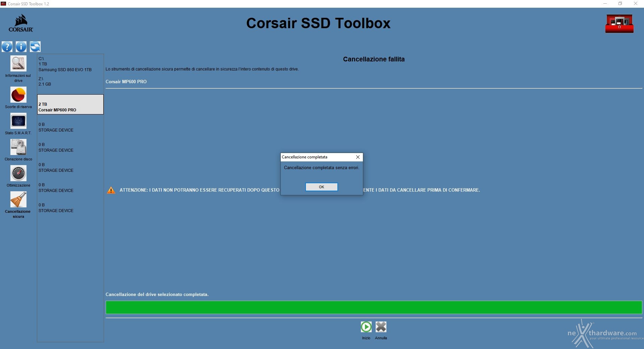Click the orange warning triangle icon
The width and height of the screenshot is (644, 349).
pos(111,190)
